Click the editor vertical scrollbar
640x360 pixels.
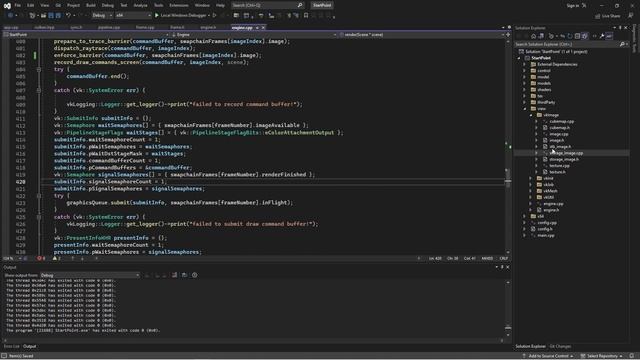tap(508, 147)
